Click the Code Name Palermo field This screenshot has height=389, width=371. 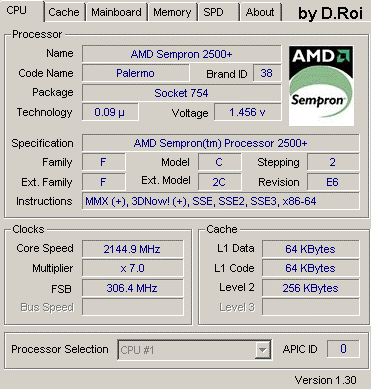[x=136, y=73]
